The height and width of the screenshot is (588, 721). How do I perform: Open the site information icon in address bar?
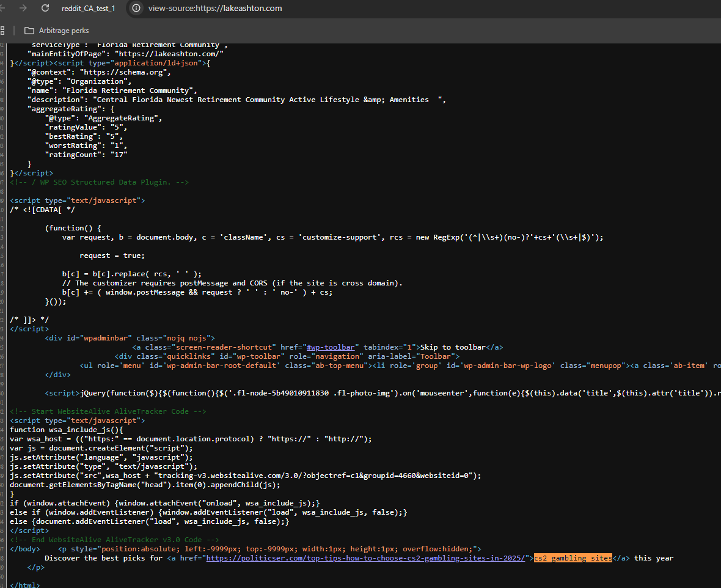pyautogui.click(x=136, y=9)
